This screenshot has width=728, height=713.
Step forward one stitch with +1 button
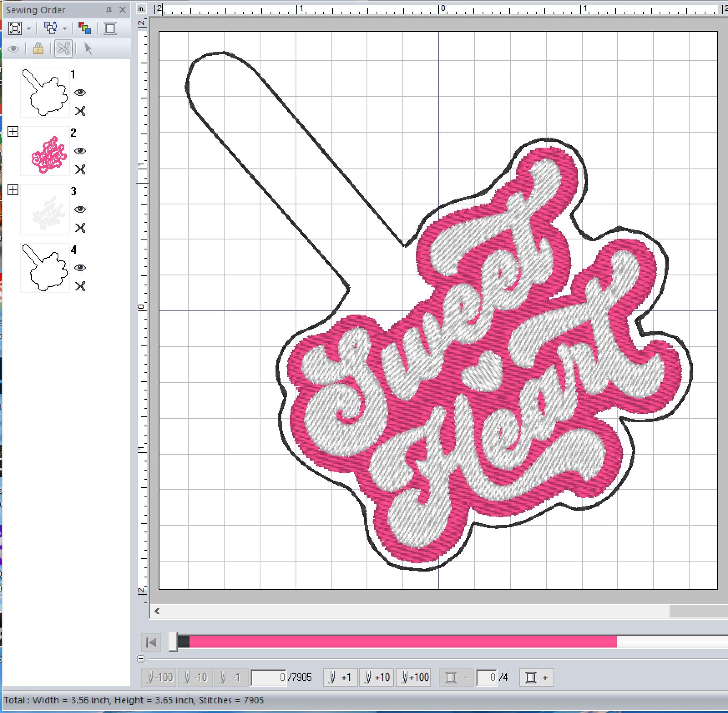pyautogui.click(x=340, y=677)
